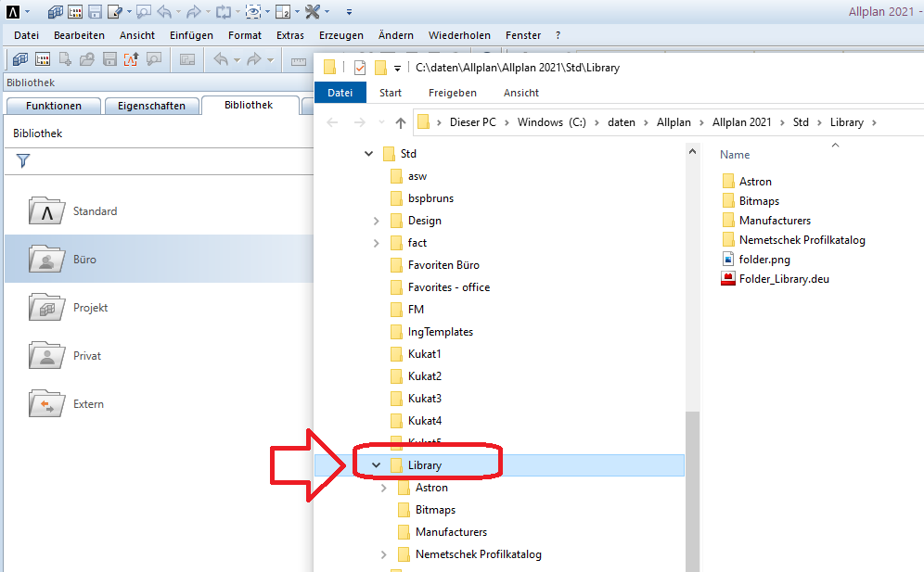Expand the Nemetschek Profilkatalog tree node
Image resolution: width=924 pixels, height=572 pixels.
click(384, 554)
